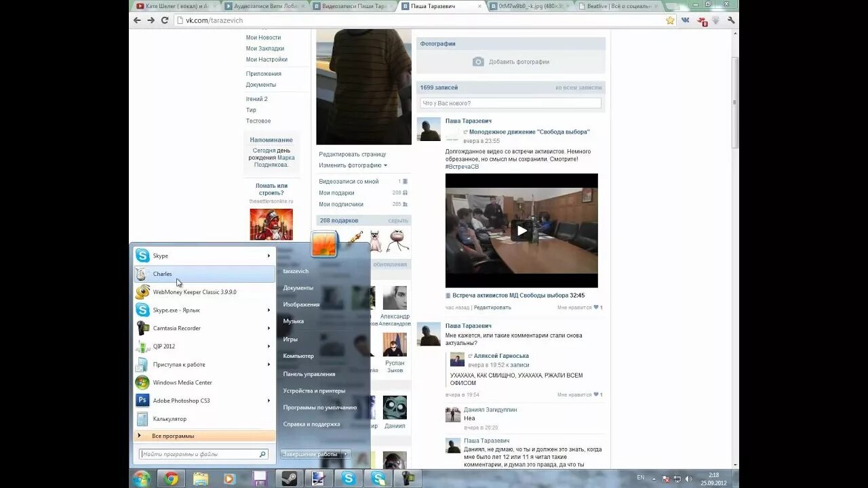The image size is (868, 488).
Task: Click the Что у Вас нового? field
Action: coord(511,103)
